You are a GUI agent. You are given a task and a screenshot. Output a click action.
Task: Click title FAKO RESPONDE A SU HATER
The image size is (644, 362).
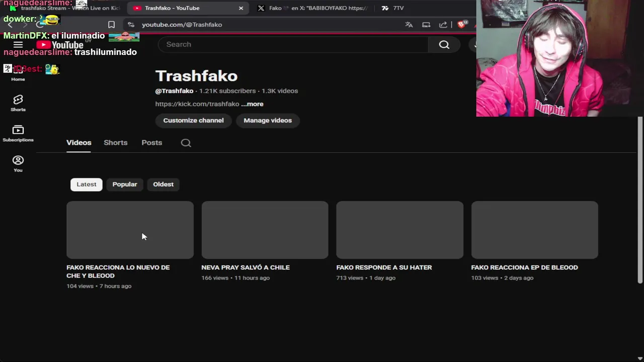[384, 267]
